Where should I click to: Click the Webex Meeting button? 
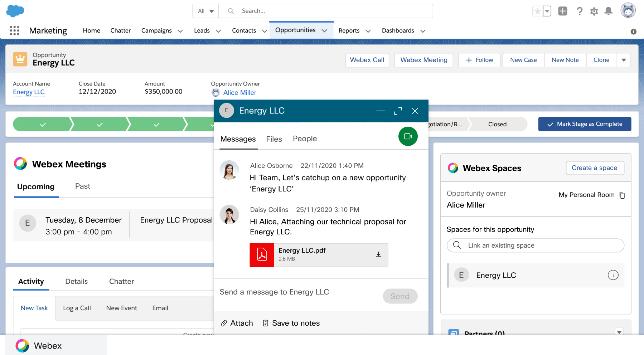(x=424, y=60)
